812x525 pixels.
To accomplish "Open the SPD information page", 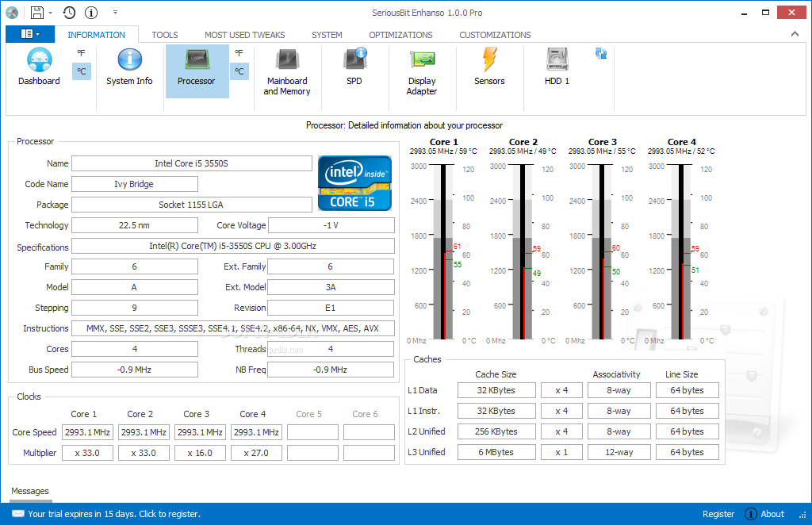I will click(354, 67).
